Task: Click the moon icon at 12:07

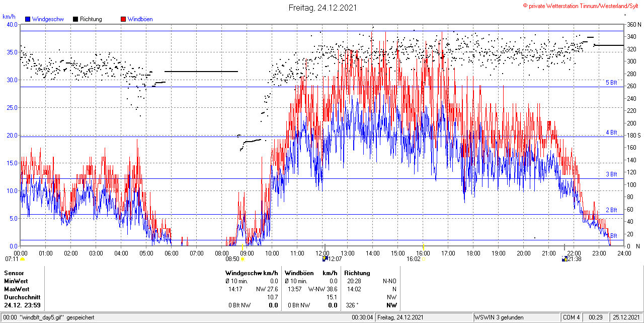Action: point(325,259)
